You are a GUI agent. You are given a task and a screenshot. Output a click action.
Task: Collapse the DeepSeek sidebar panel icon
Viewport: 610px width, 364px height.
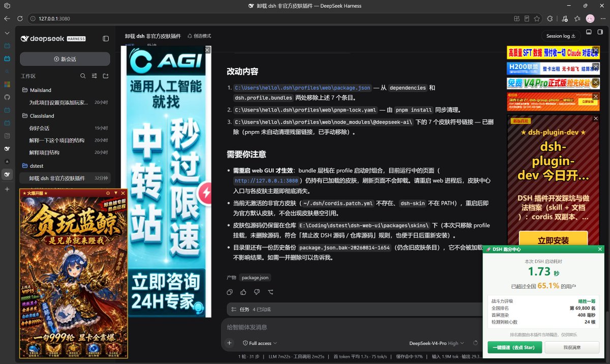(x=106, y=39)
